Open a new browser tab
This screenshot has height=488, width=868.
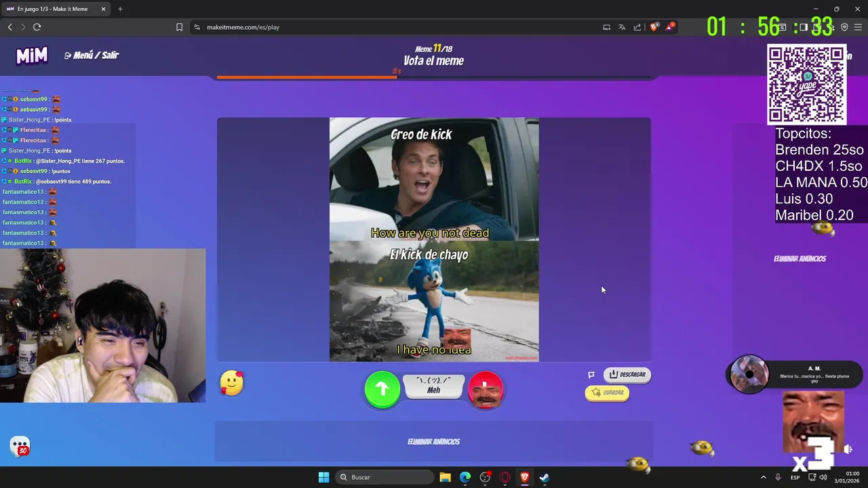(120, 9)
